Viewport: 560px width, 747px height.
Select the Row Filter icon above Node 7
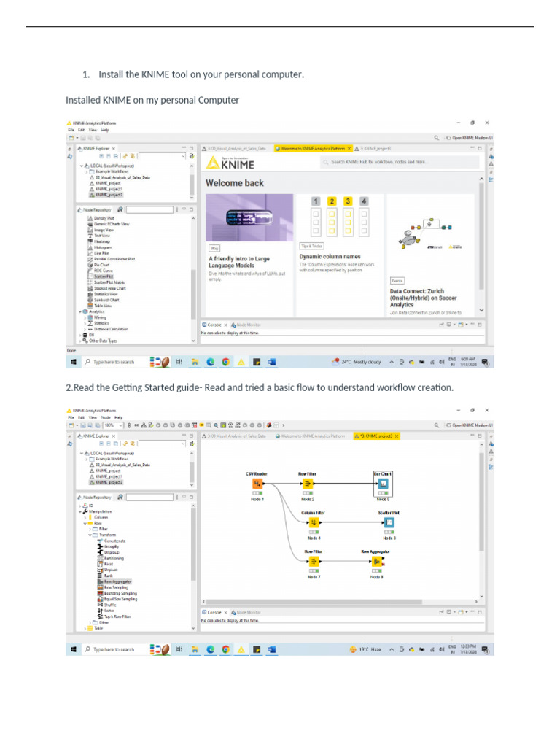click(x=314, y=561)
